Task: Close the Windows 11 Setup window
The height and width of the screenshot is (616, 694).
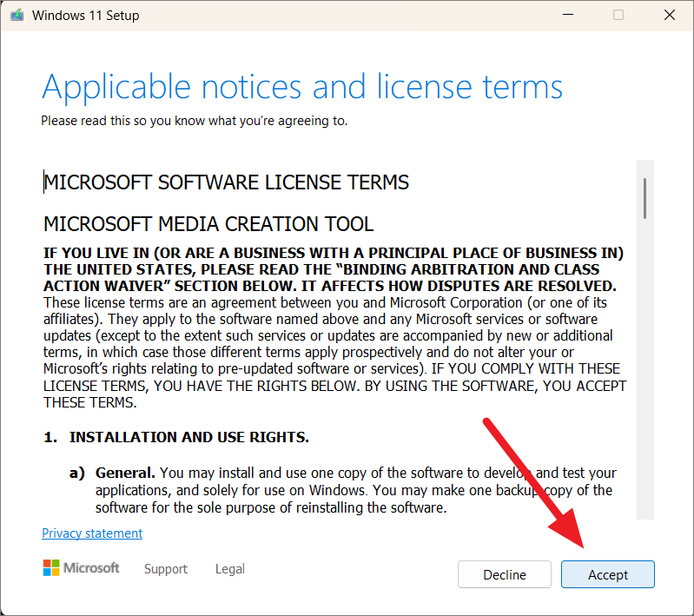Action: 669,15
